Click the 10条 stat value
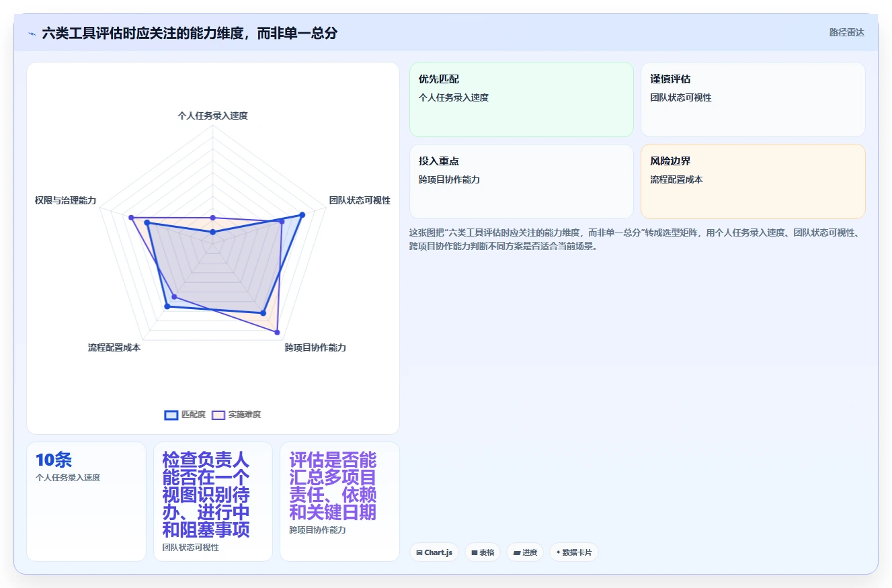892x588 pixels. coord(54,460)
